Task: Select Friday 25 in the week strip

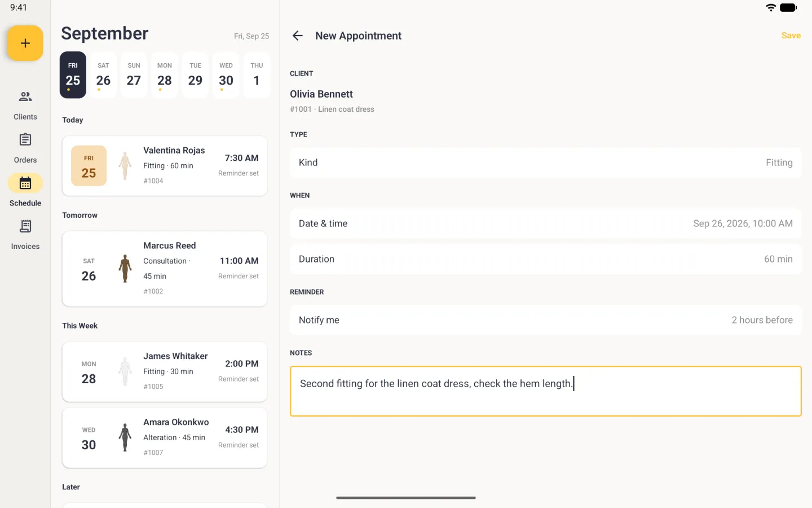Action: pyautogui.click(x=73, y=75)
